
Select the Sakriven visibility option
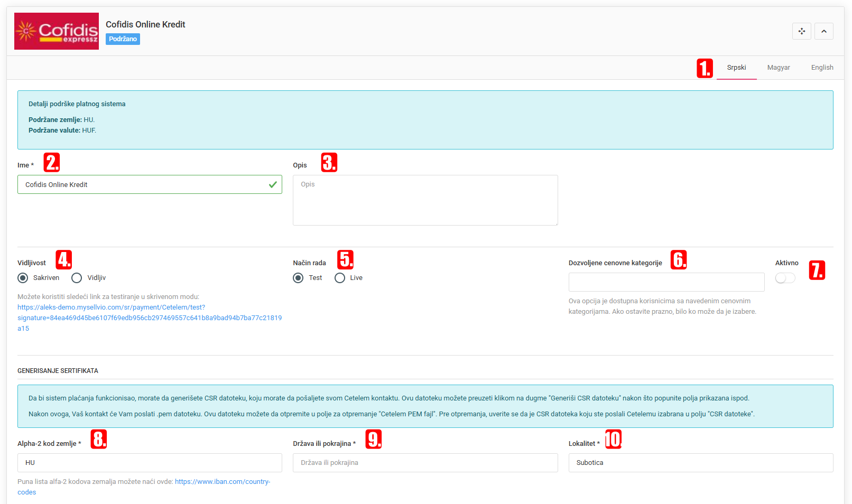click(x=23, y=278)
